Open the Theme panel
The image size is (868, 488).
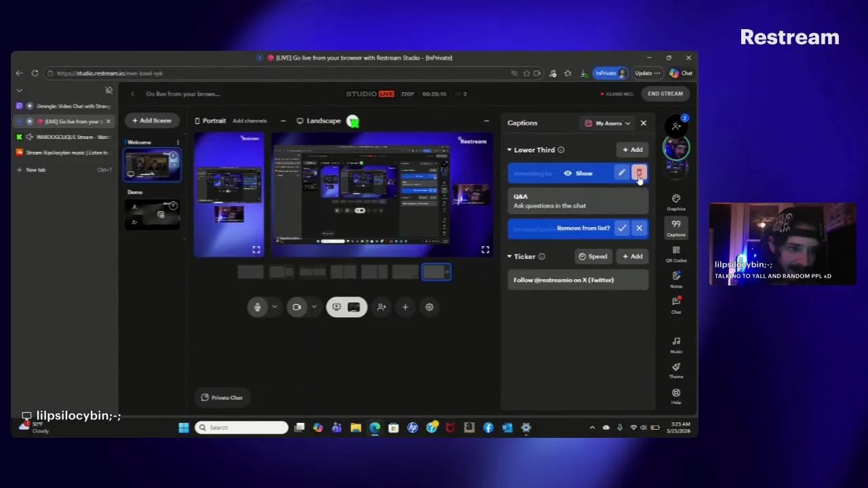coord(676,369)
